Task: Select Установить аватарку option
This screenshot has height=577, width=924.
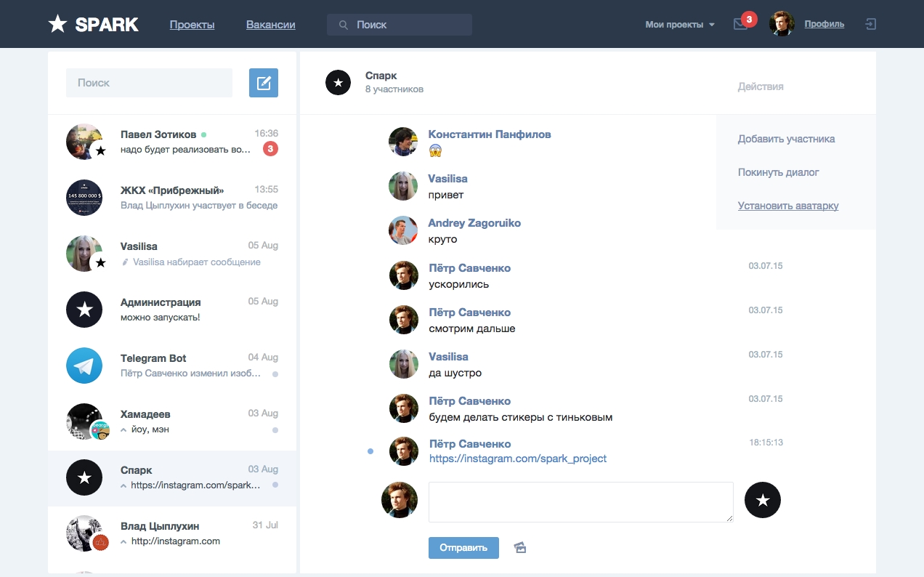Action: pyautogui.click(x=788, y=206)
